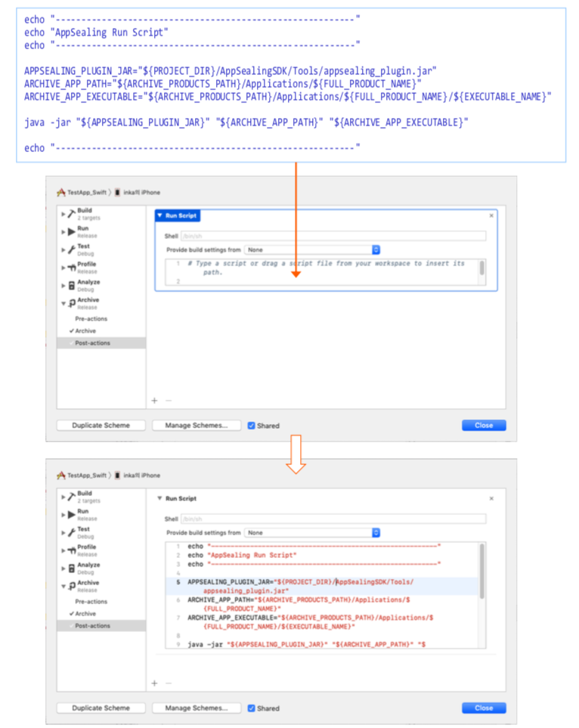
Task: Click the Run play icon in lower dialog
Action: pyautogui.click(x=71, y=514)
